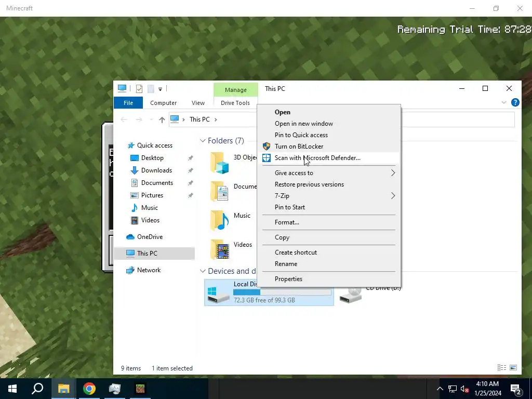Open Downloads in the navigation pane
This screenshot has height=399, width=532.
coord(156,170)
